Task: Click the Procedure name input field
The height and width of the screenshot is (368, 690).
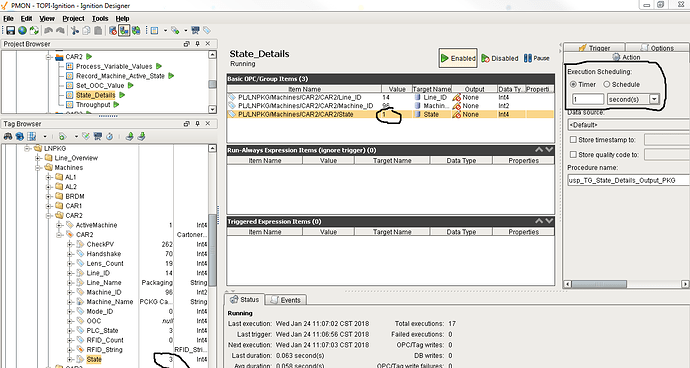Action: (x=628, y=180)
